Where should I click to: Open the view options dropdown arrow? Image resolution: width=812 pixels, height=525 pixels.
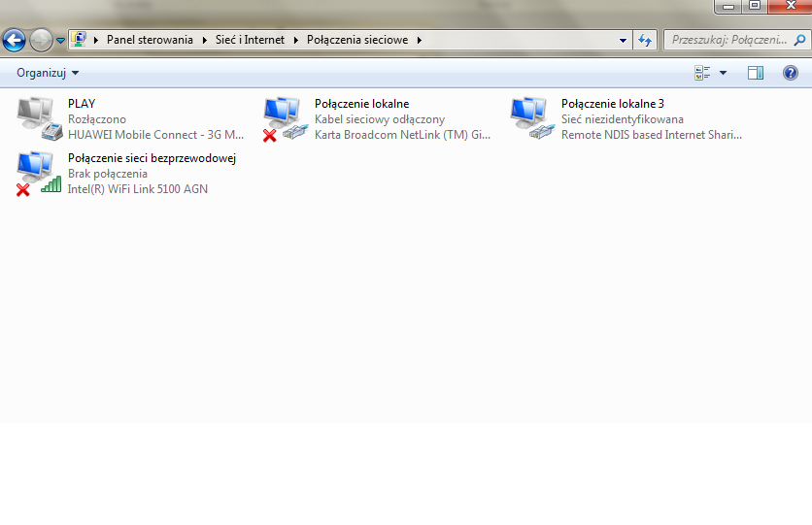click(723, 73)
